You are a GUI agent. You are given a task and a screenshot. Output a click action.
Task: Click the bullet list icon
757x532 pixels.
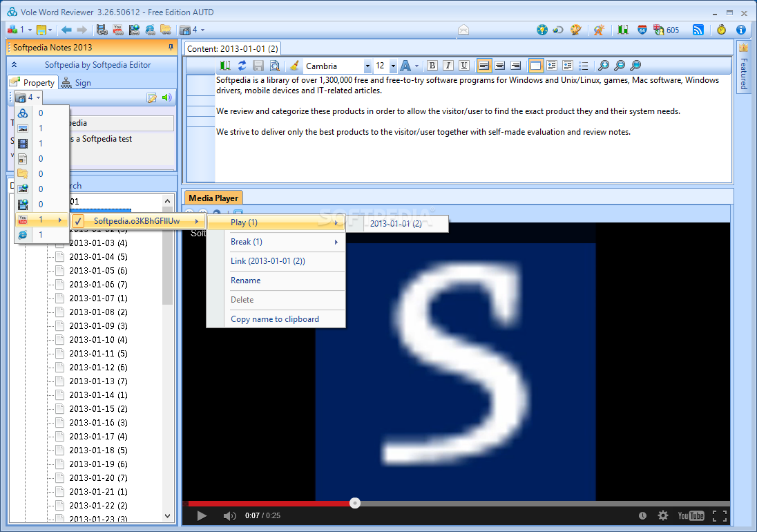[584, 66]
